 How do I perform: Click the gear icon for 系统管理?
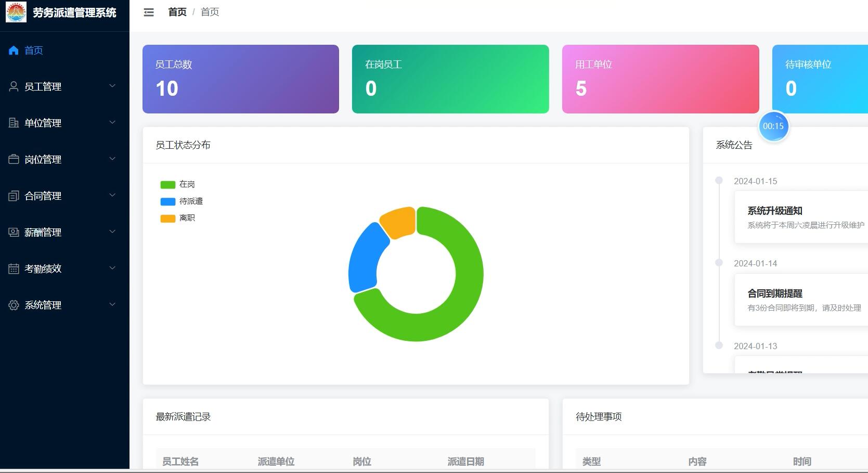coord(14,305)
